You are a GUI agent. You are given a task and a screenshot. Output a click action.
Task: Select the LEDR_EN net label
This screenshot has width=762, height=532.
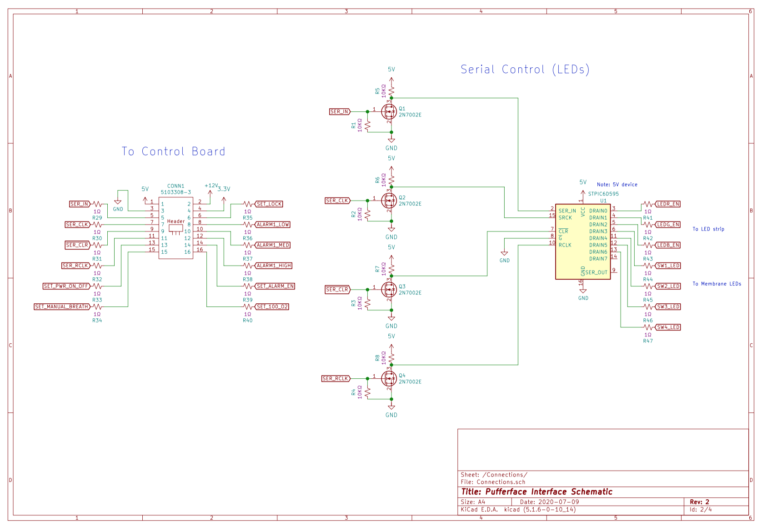pos(667,204)
